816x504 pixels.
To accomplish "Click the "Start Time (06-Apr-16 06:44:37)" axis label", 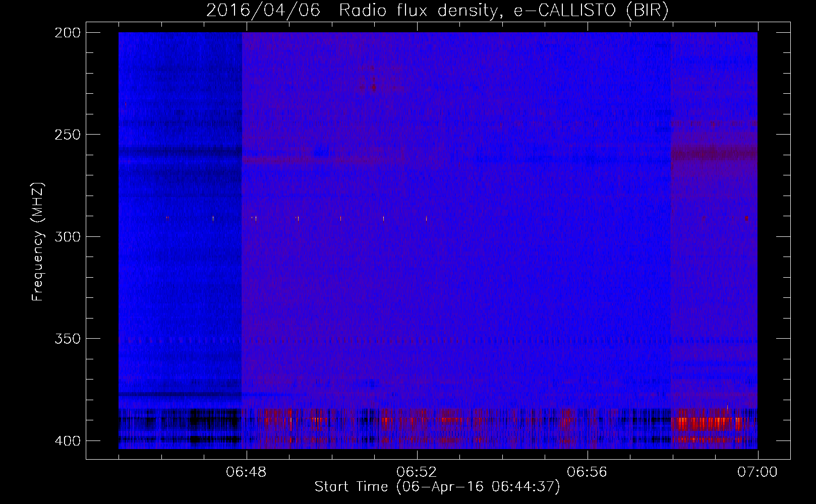I will click(x=437, y=487).
